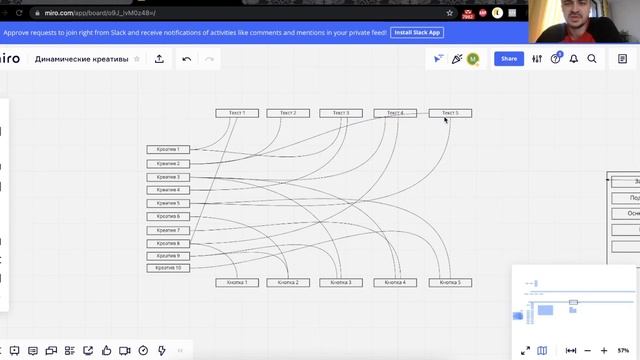Select the Текст 5 box

tap(450, 113)
